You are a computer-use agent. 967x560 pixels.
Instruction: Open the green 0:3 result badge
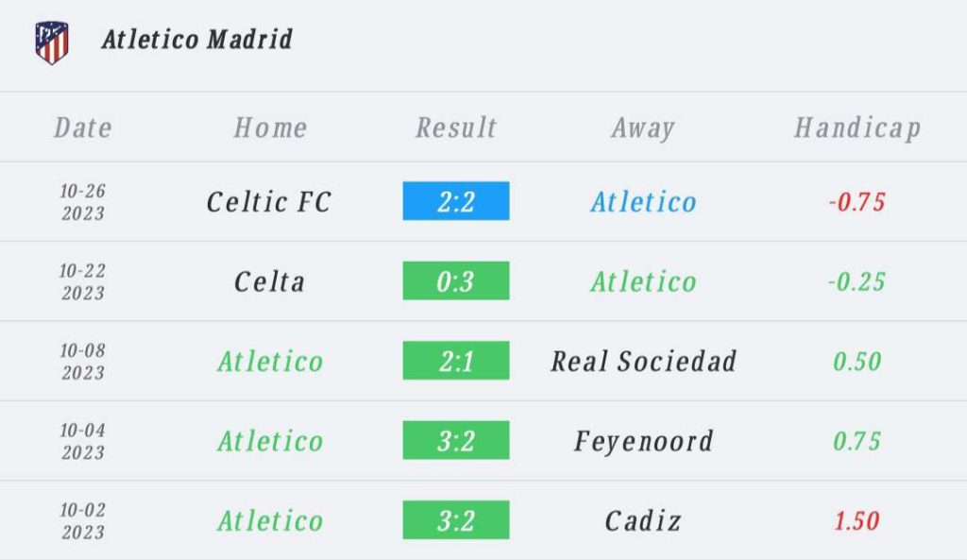456,280
